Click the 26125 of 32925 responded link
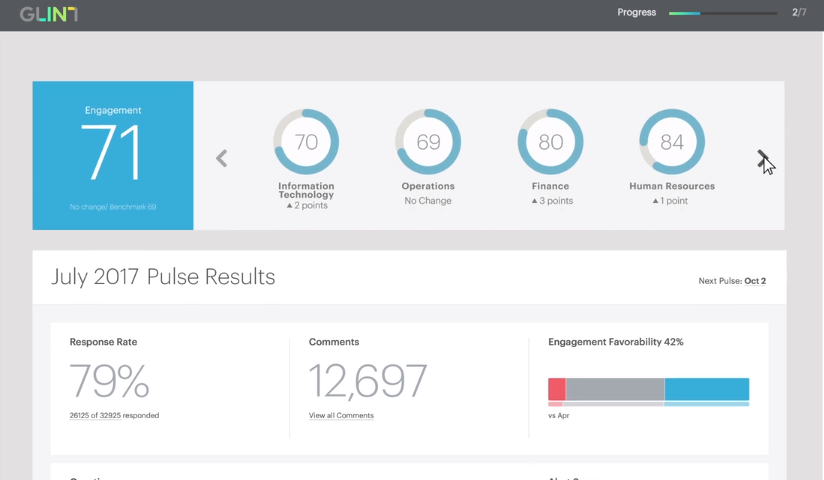Image resolution: width=824 pixels, height=480 pixels. click(114, 415)
